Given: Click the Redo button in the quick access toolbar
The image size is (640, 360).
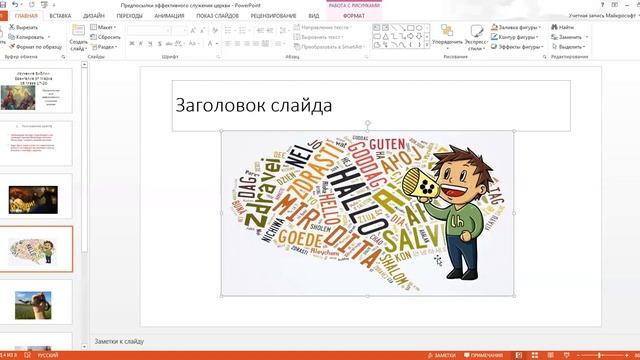Looking at the screenshot, I should tap(32, 4).
